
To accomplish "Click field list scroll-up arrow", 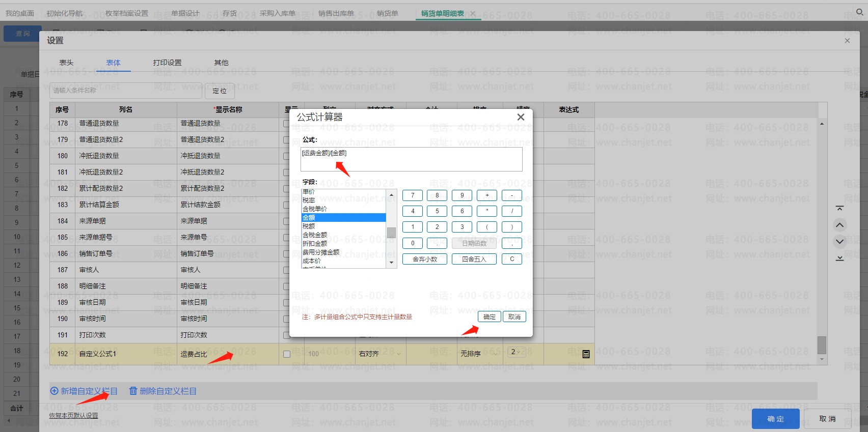I will (x=391, y=195).
